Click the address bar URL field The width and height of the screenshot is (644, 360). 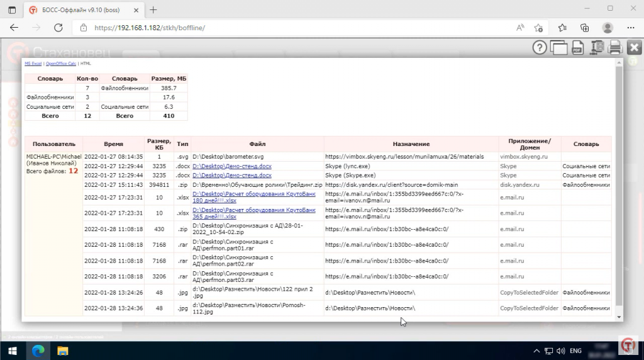[292, 28]
